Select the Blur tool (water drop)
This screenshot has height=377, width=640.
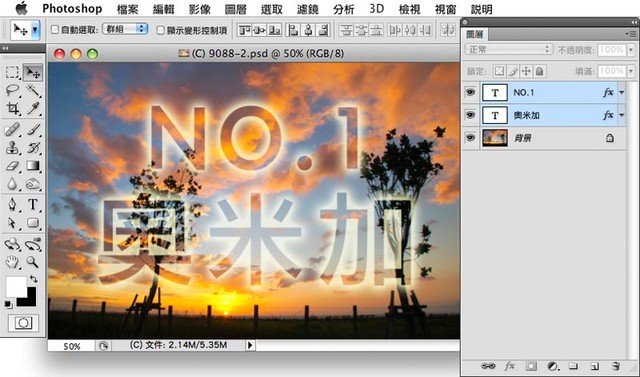[12, 184]
